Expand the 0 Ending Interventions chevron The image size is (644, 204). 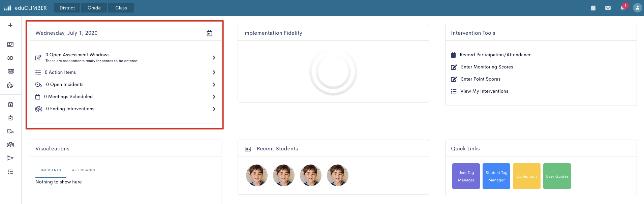point(214,109)
